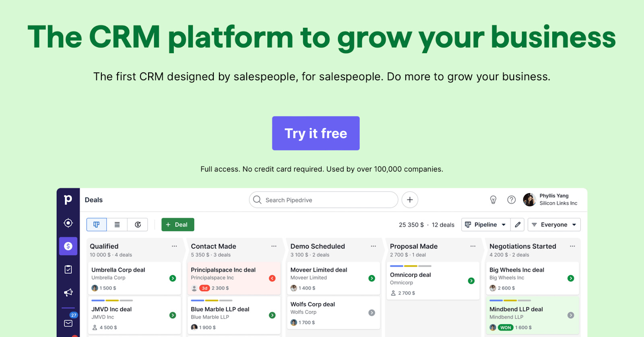Click the pencil edit pipeline icon
Image resolution: width=644 pixels, height=337 pixels.
[518, 225]
